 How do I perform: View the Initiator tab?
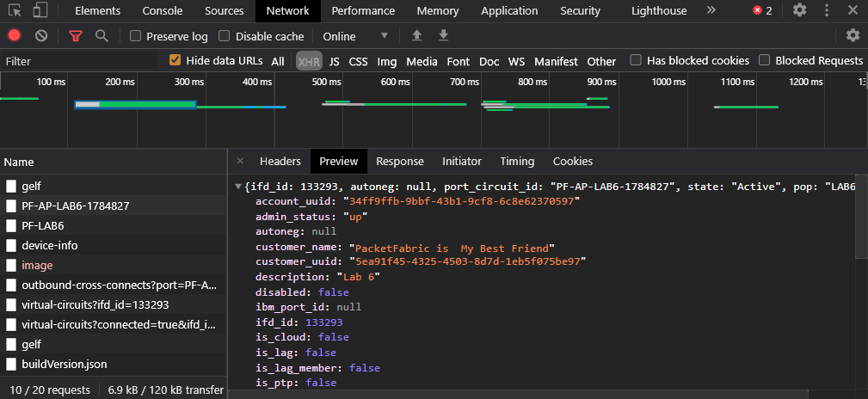click(462, 161)
